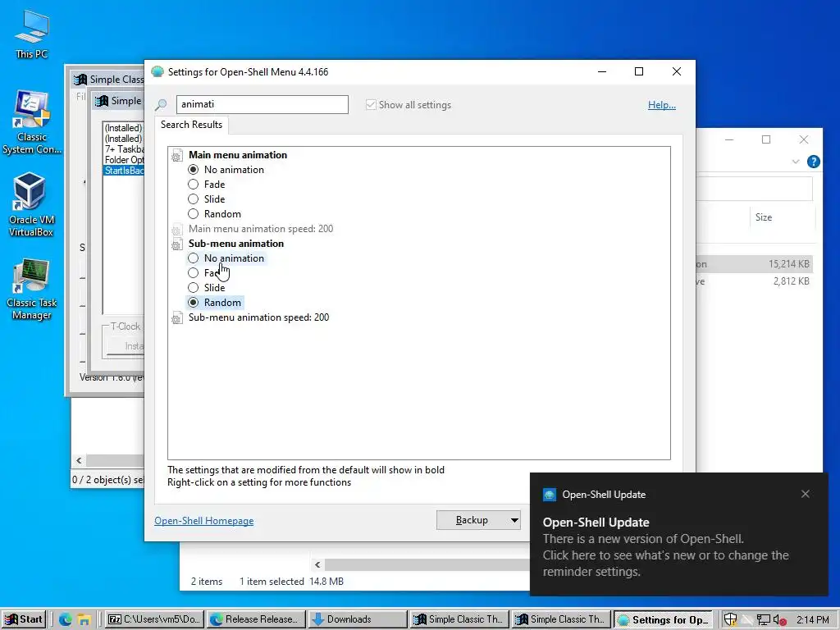Switch to Downloads taskbar button
The height and width of the screenshot is (630, 840).
(357, 619)
